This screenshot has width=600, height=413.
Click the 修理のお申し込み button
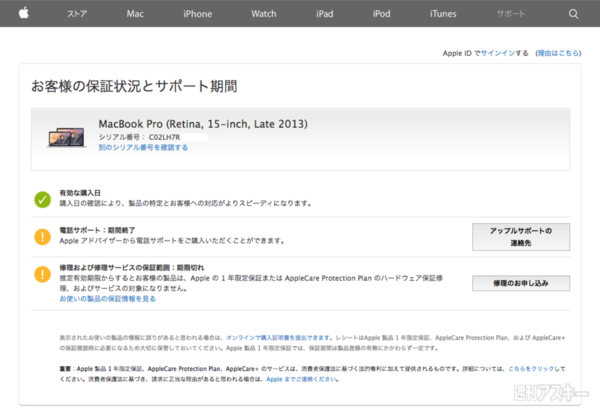click(x=521, y=283)
